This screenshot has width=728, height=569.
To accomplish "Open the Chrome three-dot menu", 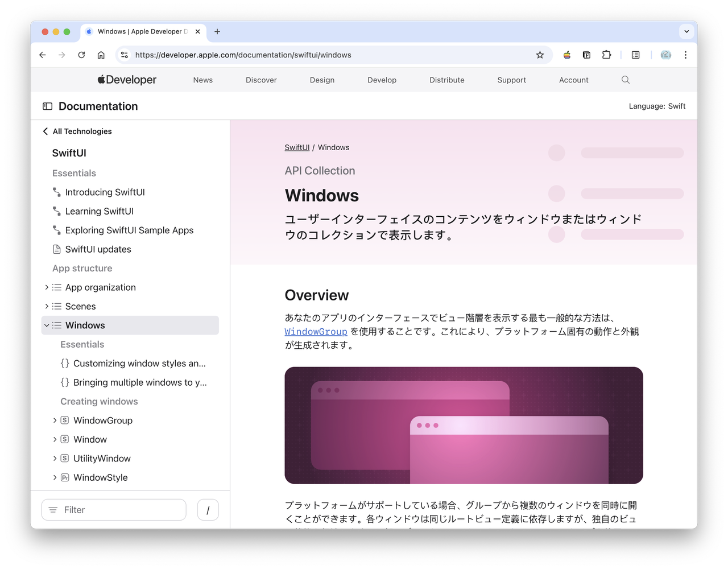I will [x=685, y=55].
